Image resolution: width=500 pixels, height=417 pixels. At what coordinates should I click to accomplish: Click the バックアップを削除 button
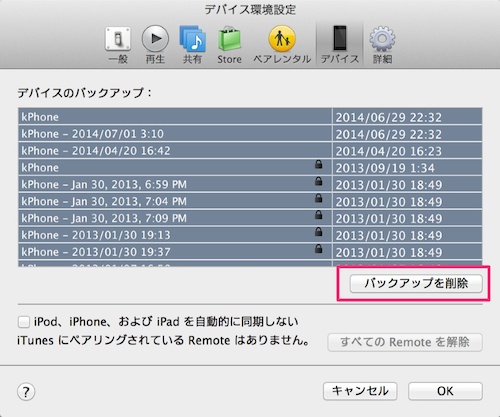pos(416,284)
